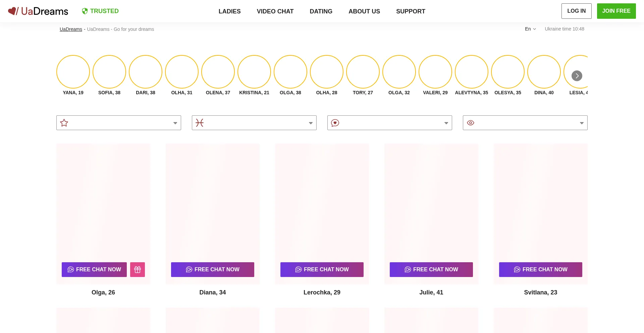Image resolution: width=644 pixels, height=333 pixels.
Task: Click the LOG IN button
Action: click(x=576, y=11)
